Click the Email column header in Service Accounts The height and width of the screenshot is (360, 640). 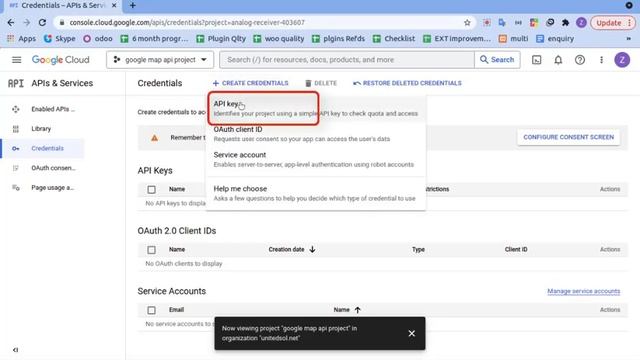tap(176, 310)
